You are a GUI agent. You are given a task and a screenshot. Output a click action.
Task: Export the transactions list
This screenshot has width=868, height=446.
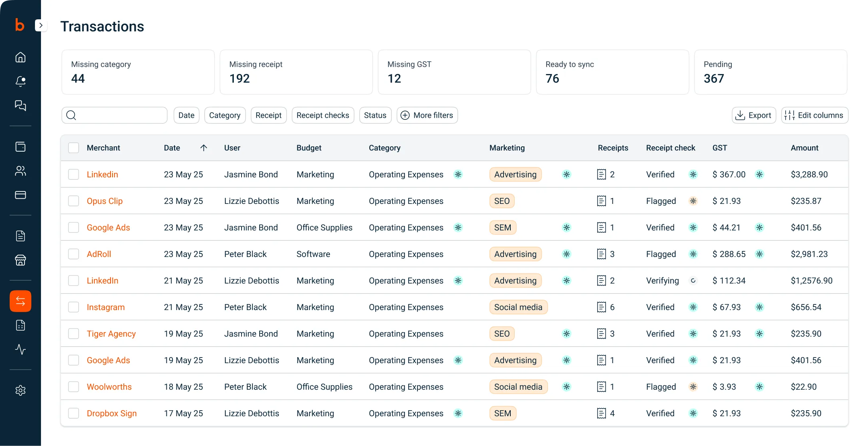pos(754,115)
